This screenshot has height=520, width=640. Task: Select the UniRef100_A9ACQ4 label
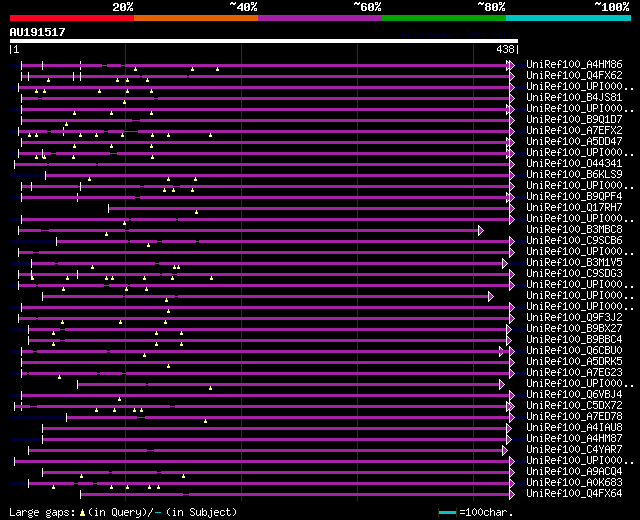574,472
